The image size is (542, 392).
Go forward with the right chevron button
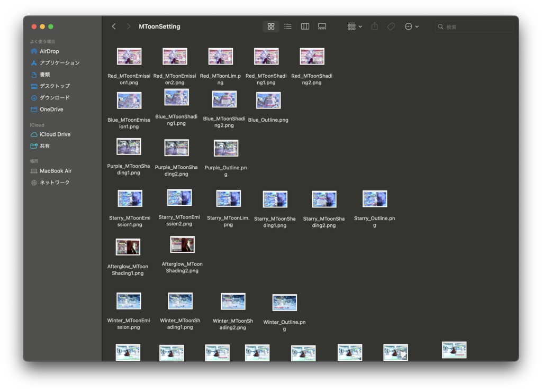tap(129, 26)
